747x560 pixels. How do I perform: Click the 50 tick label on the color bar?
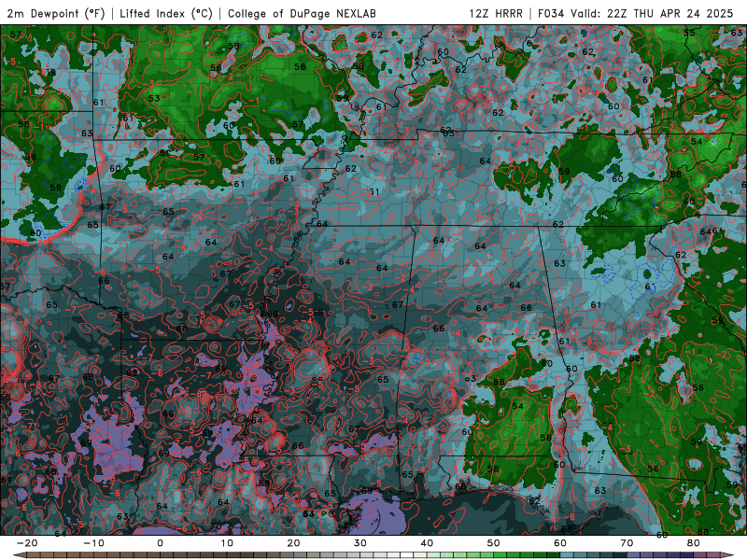tap(494, 543)
